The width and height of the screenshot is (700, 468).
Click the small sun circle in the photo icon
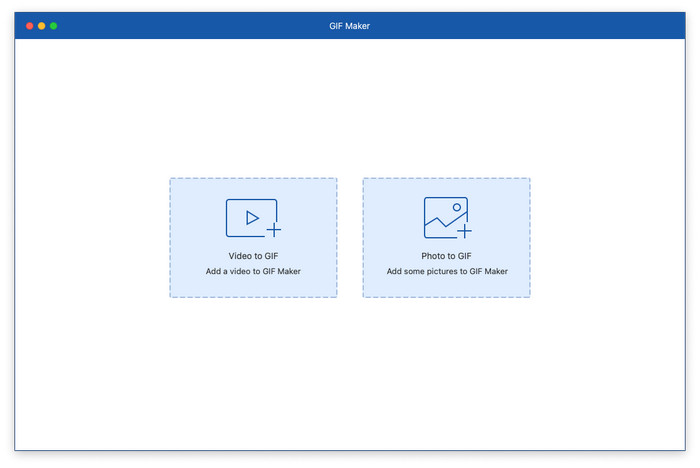456,207
